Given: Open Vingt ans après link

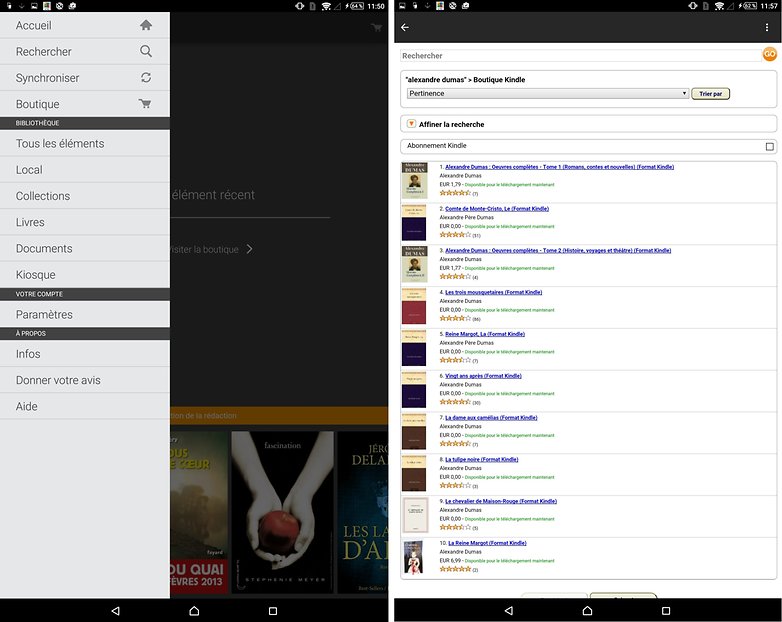Looking at the screenshot, I should [483, 376].
